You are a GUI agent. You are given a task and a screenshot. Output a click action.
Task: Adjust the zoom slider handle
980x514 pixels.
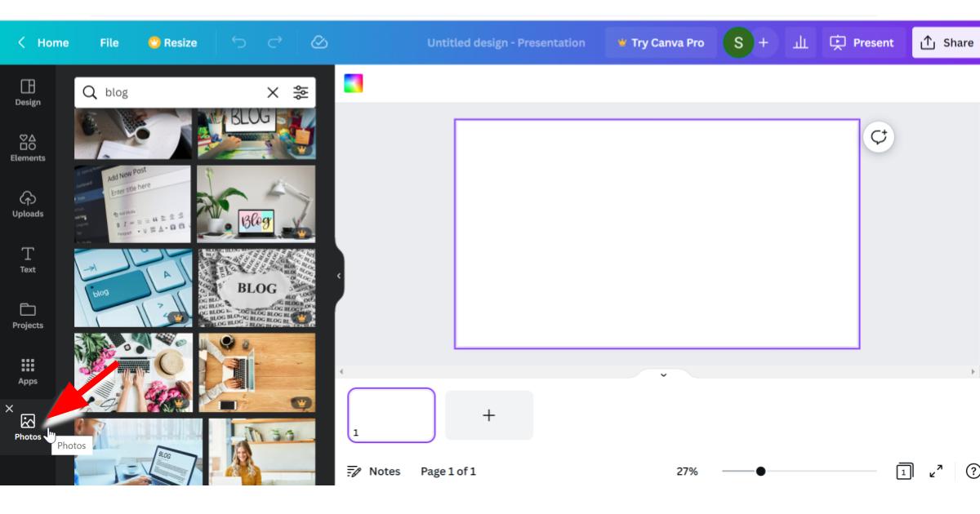761,471
